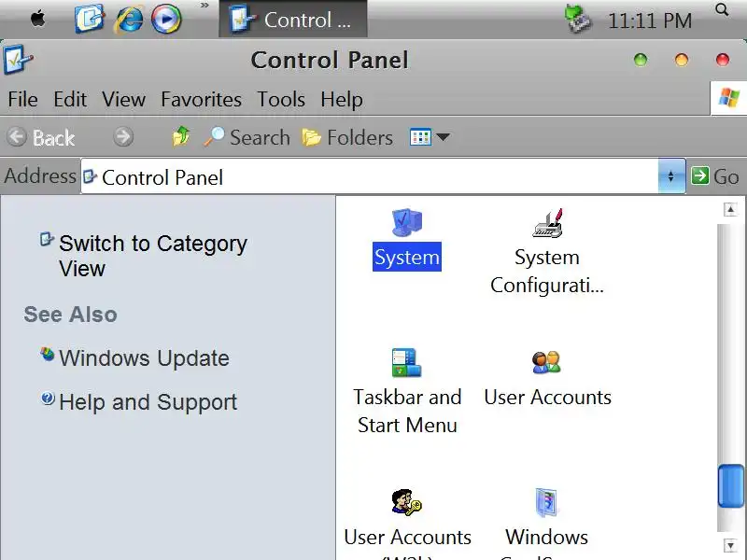Go up one folder level
Viewport: 747px width, 560px height.
coord(181,137)
